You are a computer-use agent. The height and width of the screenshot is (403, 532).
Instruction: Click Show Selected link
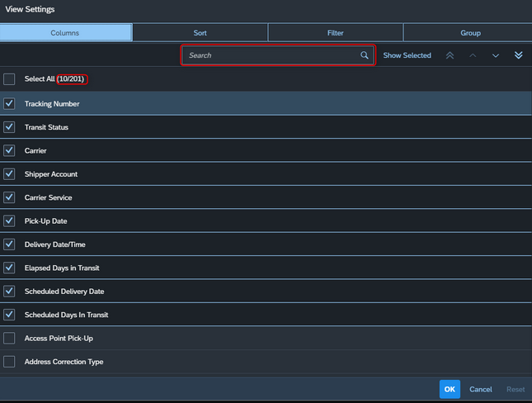[x=407, y=55]
